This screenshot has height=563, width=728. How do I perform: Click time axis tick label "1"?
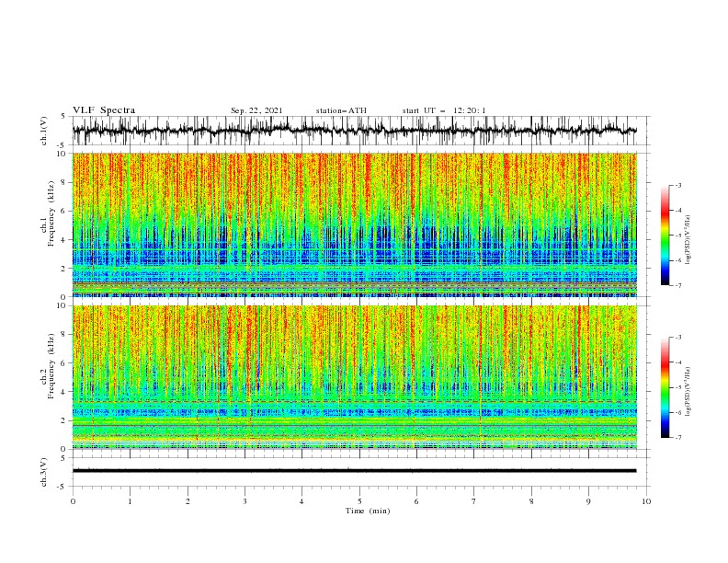point(130,501)
